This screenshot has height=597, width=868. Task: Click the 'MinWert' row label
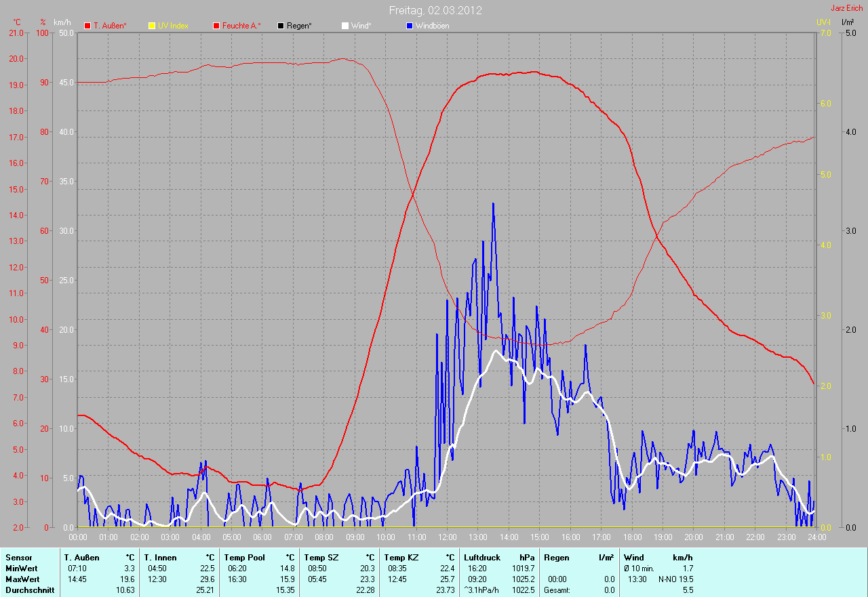[x=22, y=569]
